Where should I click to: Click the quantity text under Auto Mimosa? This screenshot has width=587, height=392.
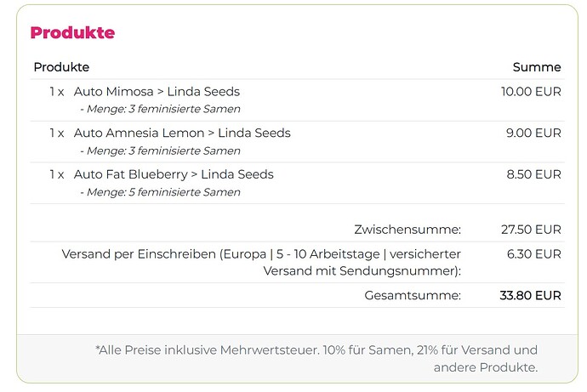160,110
